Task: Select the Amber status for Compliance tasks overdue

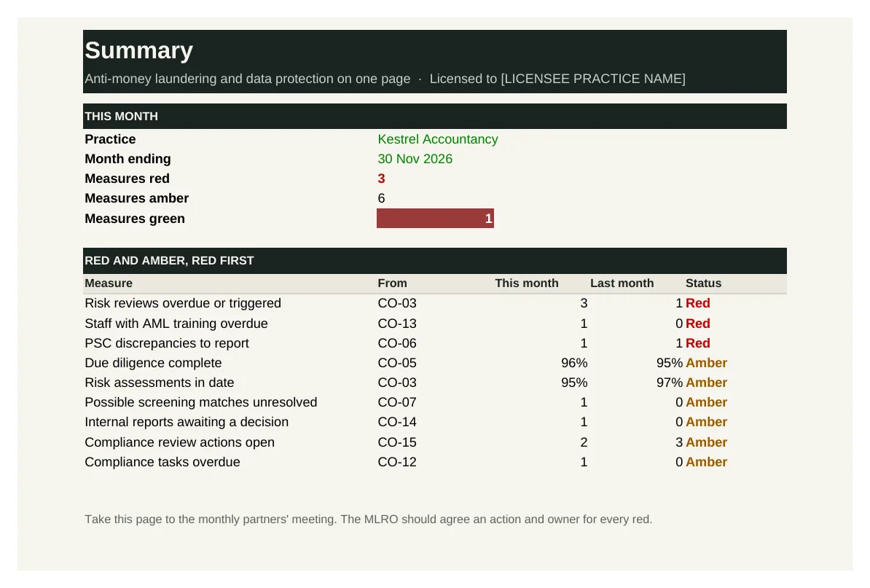Action: coord(706,462)
